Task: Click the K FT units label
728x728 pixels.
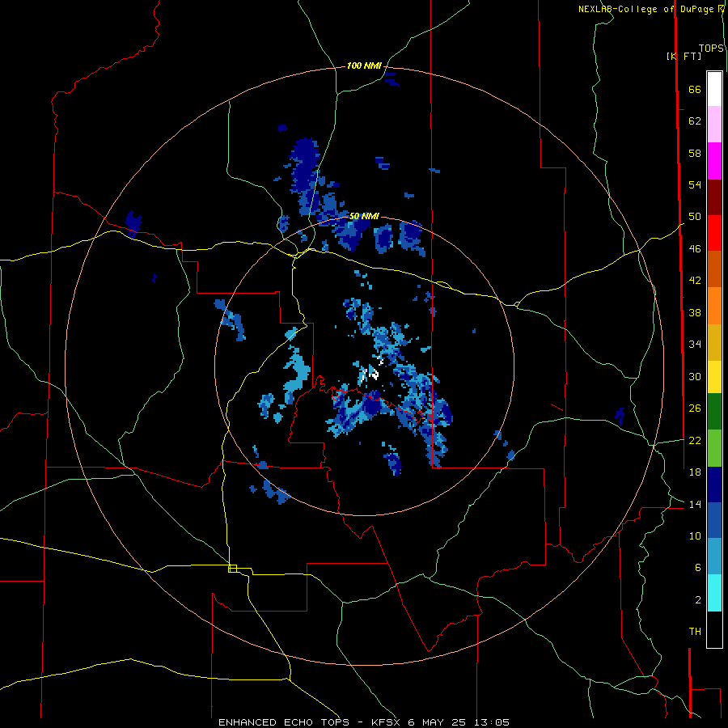Action: point(684,56)
